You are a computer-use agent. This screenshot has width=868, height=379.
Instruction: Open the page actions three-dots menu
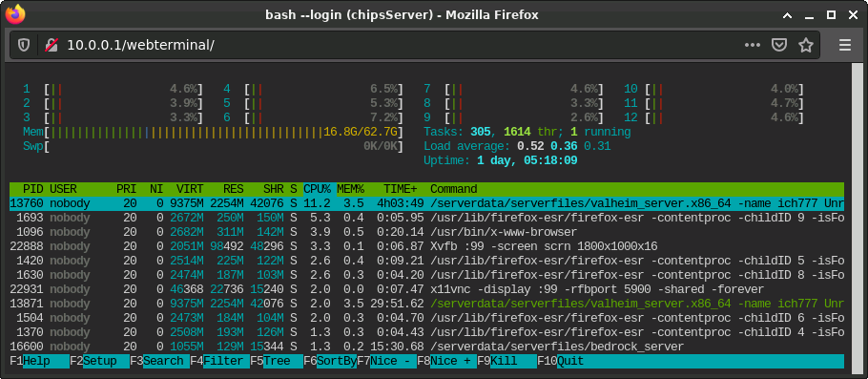(753, 45)
